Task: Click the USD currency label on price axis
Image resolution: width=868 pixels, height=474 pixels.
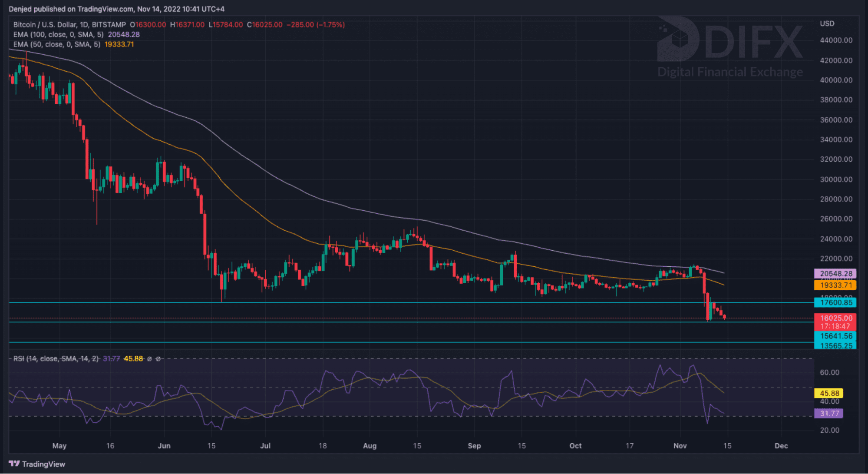Action: pyautogui.click(x=827, y=23)
